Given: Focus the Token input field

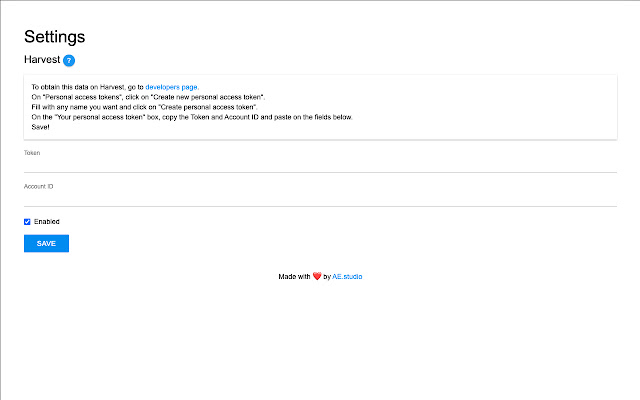Looking at the screenshot, I should [320, 165].
